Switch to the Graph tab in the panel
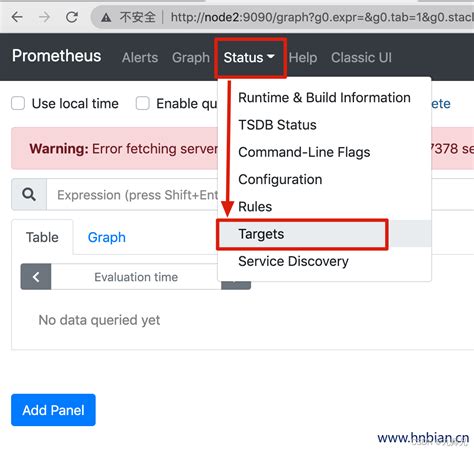Image resolution: width=474 pixels, height=450 pixels. tap(107, 237)
